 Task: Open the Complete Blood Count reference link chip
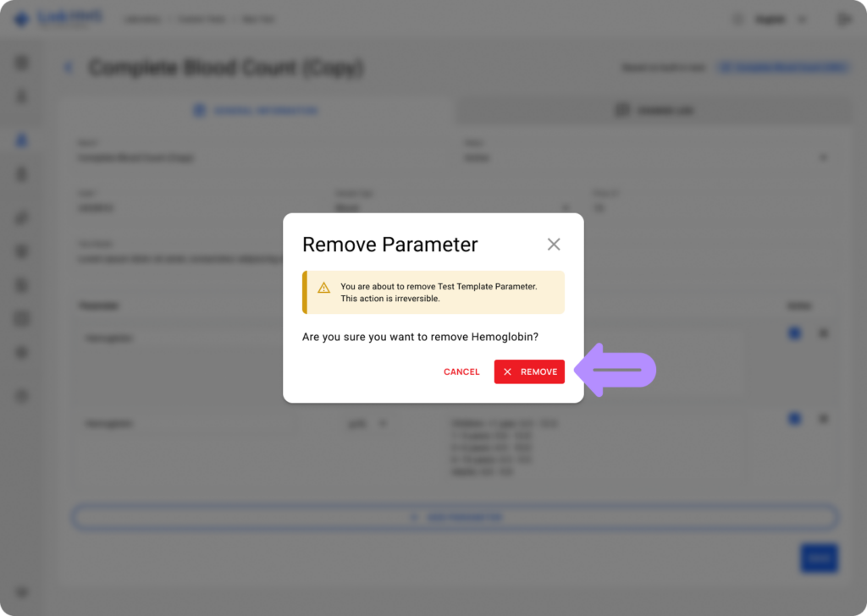tap(782, 67)
